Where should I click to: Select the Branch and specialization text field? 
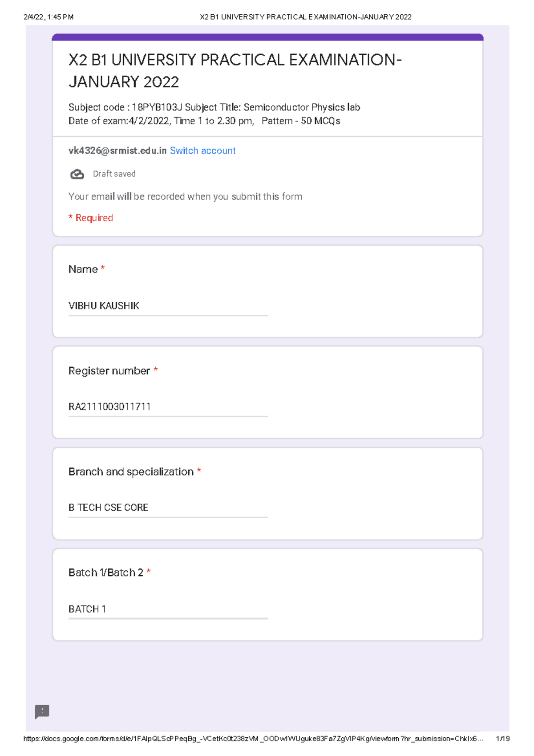(x=168, y=508)
